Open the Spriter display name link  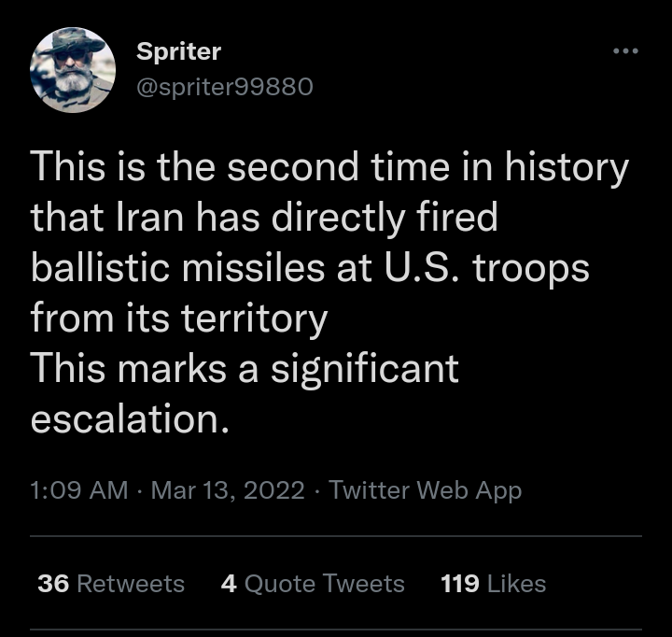coord(178,51)
